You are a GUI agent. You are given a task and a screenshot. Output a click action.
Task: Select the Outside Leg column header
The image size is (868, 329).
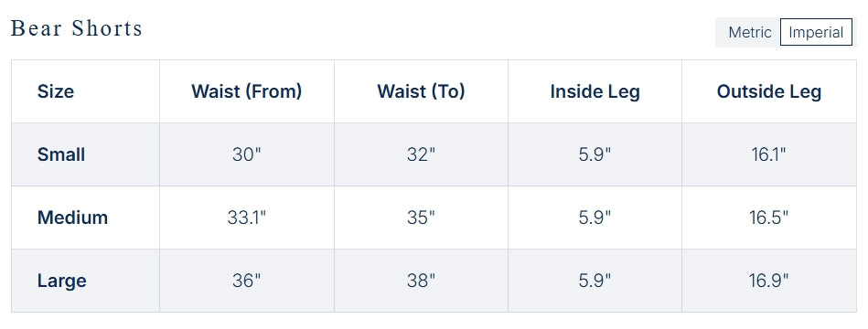point(769,91)
